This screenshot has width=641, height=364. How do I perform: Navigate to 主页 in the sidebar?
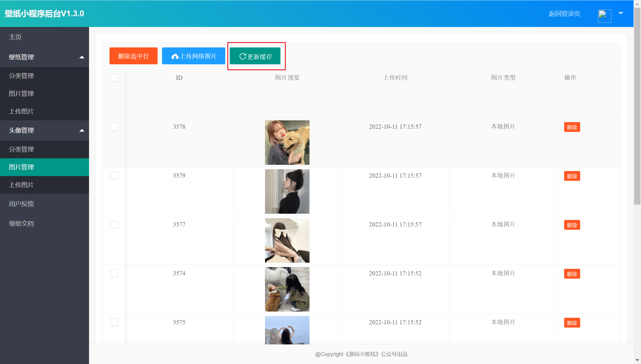(x=15, y=37)
